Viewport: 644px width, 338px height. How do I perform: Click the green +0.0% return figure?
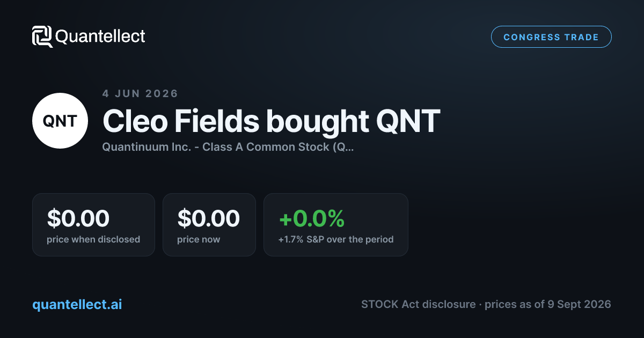click(x=311, y=218)
